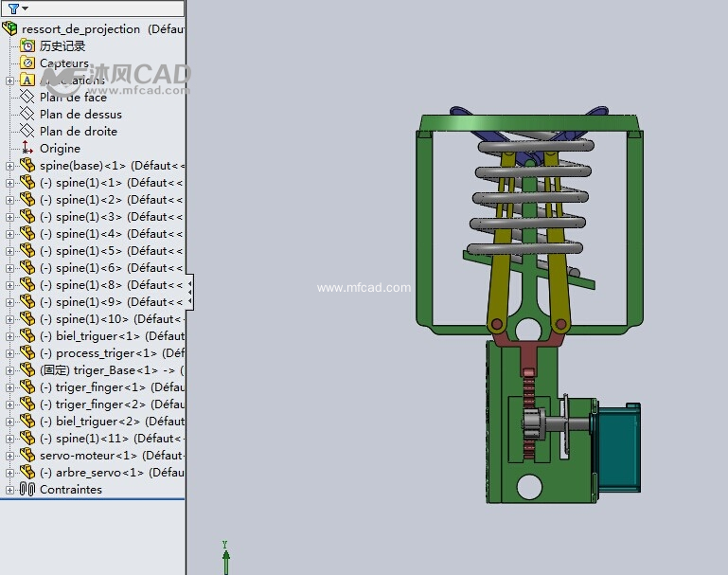Select the ressort_de_projection assembly icon
The height and width of the screenshot is (575, 728).
click(9, 28)
